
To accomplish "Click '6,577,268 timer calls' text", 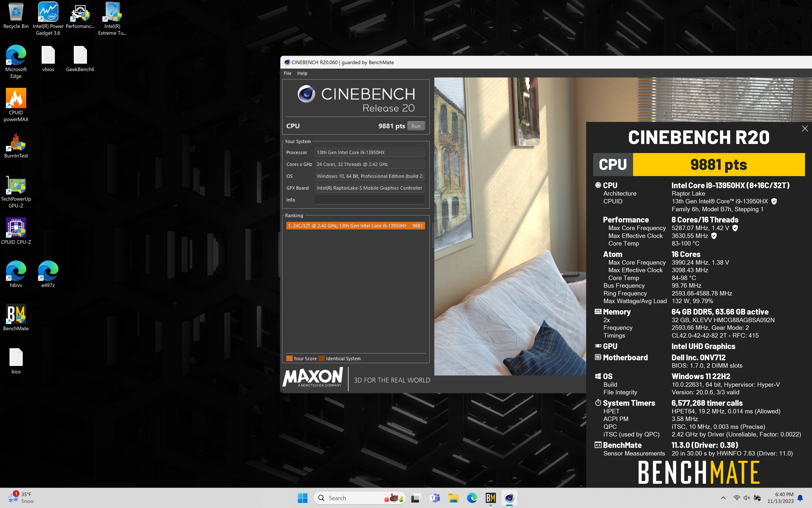I will point(707,403).
